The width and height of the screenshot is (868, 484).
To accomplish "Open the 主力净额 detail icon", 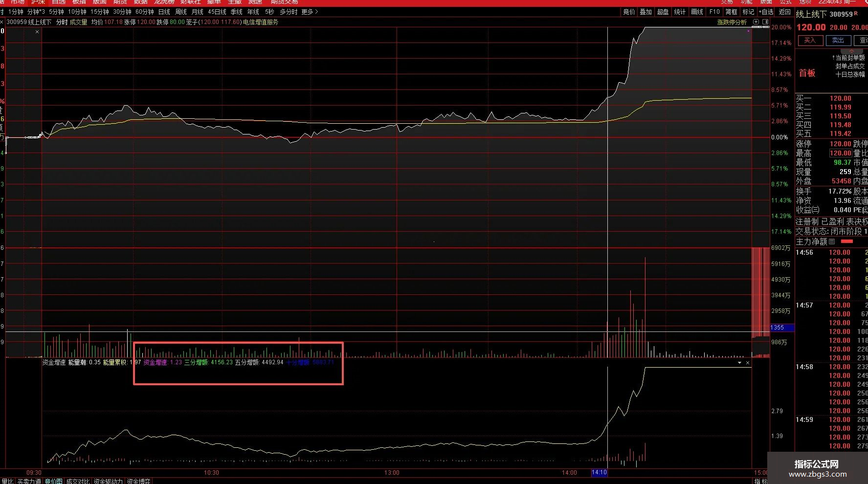I will [832, 242].
